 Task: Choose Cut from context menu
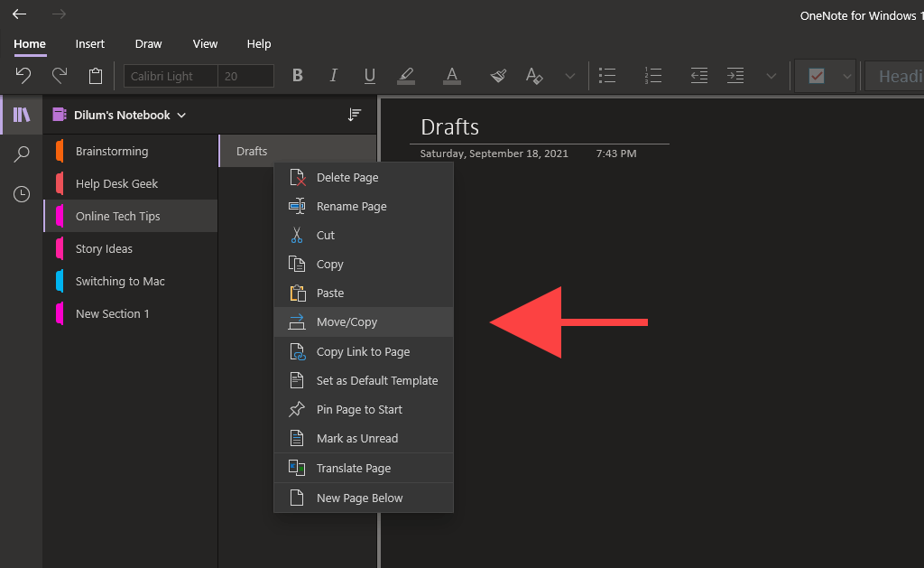pos(364,236)
